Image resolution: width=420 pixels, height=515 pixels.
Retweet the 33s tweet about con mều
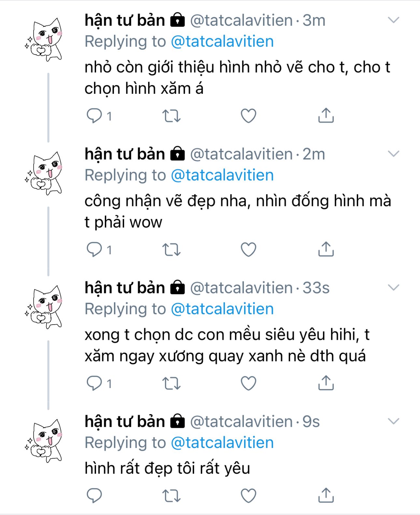pos(171,383)
